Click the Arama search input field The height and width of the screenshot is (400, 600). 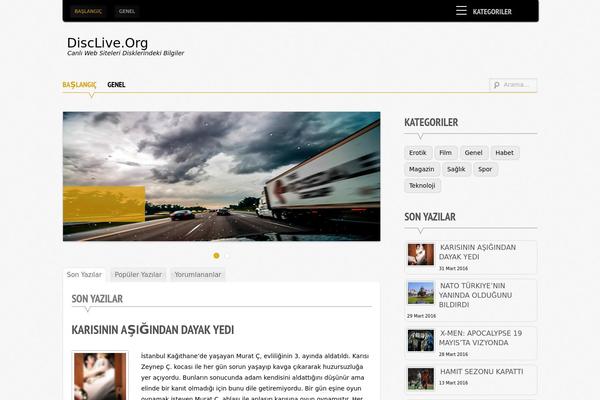513,85
